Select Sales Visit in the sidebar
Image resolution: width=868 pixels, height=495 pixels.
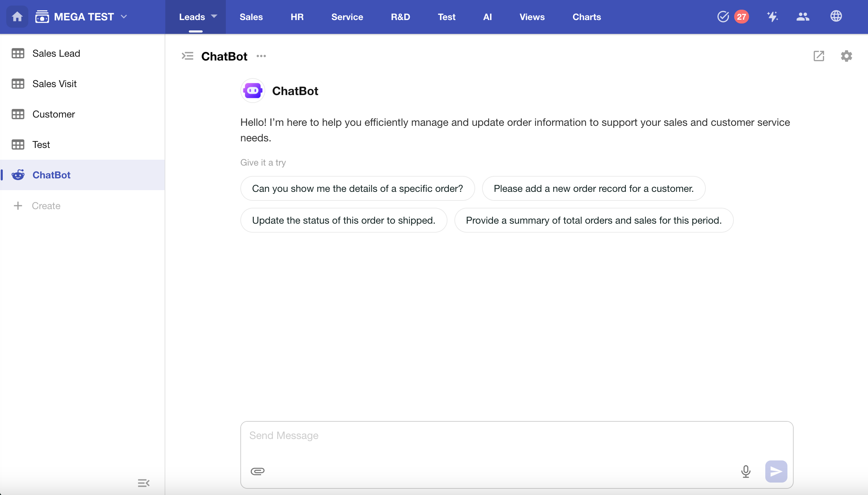click(54, 84)
